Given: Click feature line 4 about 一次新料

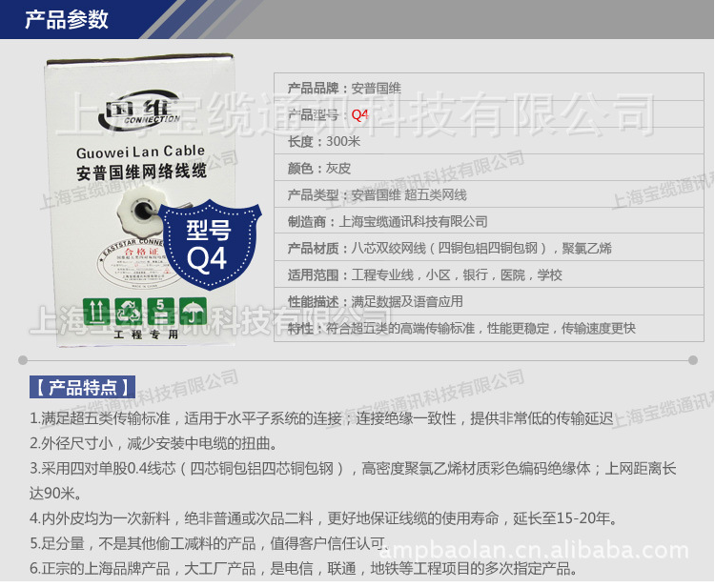Looking at the screenshot, I should point(323,518).
